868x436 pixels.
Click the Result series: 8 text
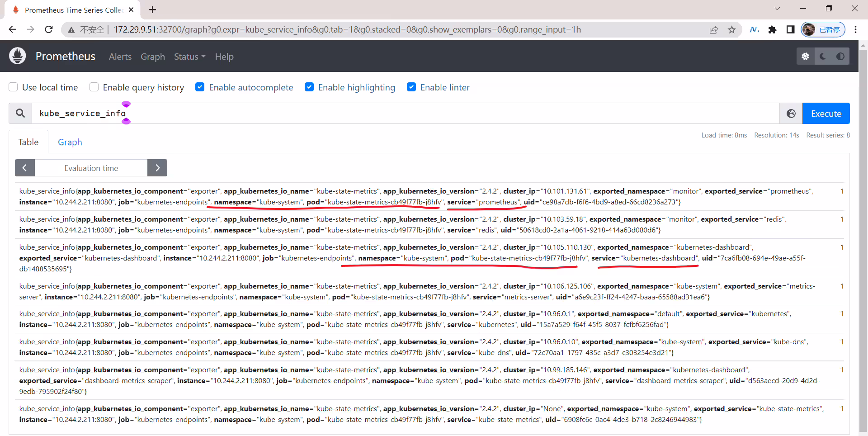tap(828, 135)
